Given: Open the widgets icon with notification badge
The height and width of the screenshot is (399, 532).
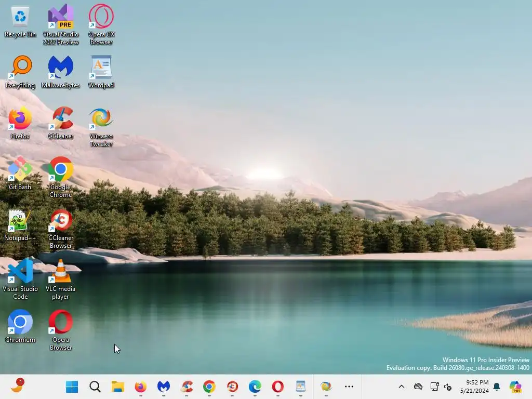Looking at the screenshot, I should [x=17, y=386].
